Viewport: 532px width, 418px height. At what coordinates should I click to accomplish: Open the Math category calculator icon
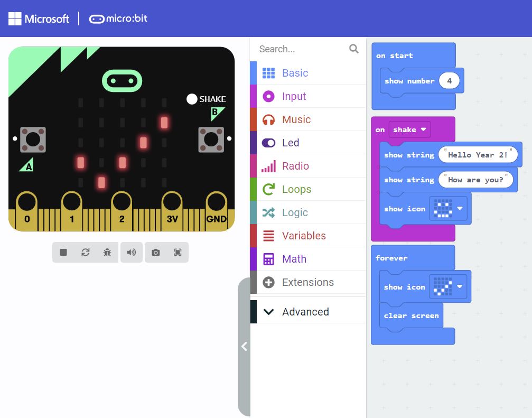[x=270, y=259]
